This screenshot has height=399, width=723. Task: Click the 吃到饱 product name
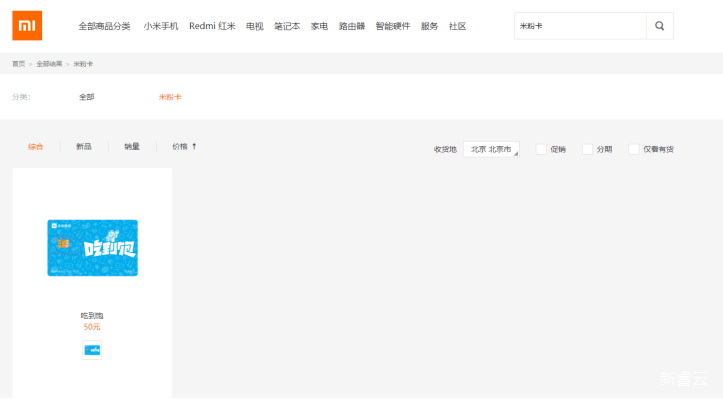92,316
